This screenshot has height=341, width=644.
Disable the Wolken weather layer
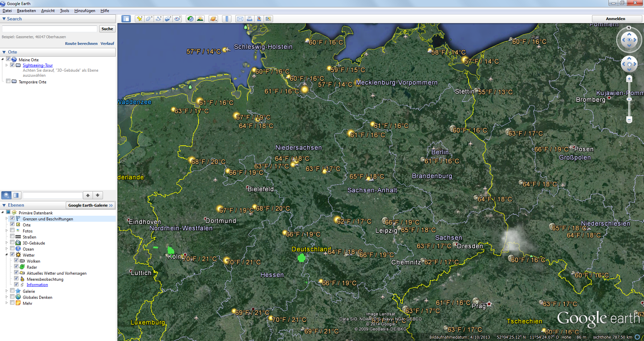click(x=16, y=260)
